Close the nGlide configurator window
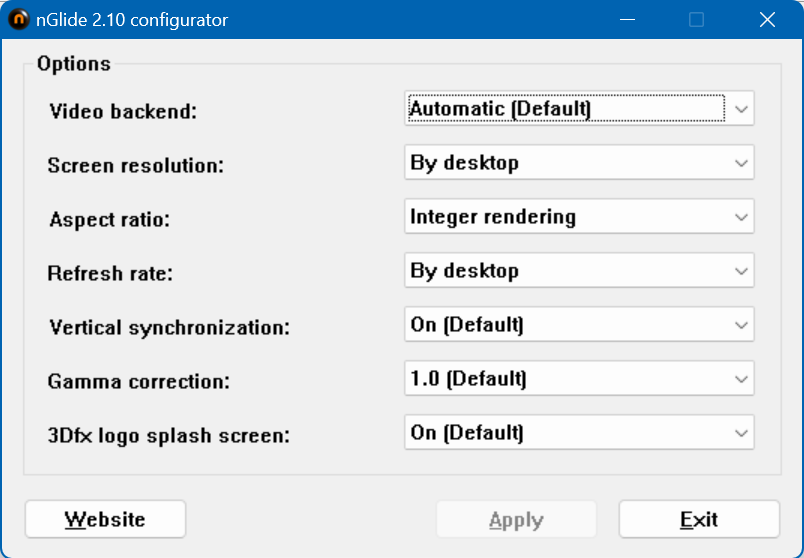 767,20
